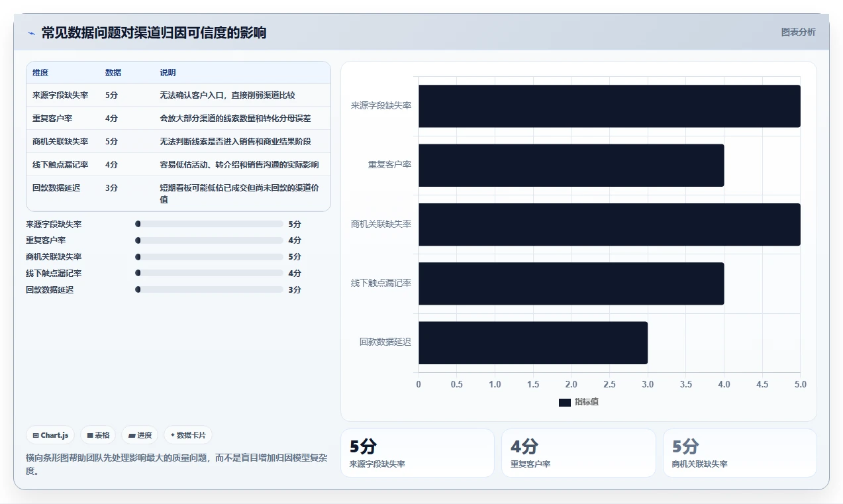Click the 来源字段缺失率 y-axis label
Screen dimensions: 843x504
pos(381,106)
